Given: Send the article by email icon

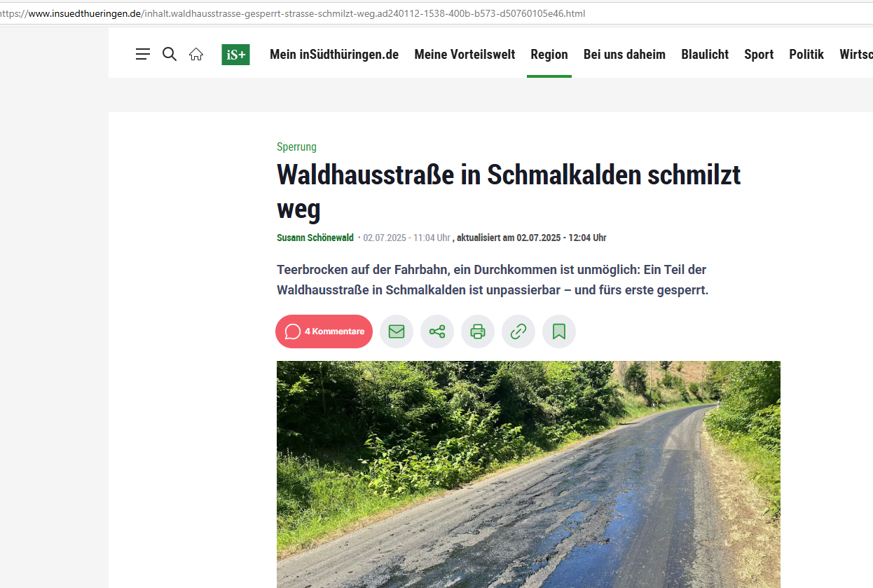Looking at the screenshot, I should (397, 331).
